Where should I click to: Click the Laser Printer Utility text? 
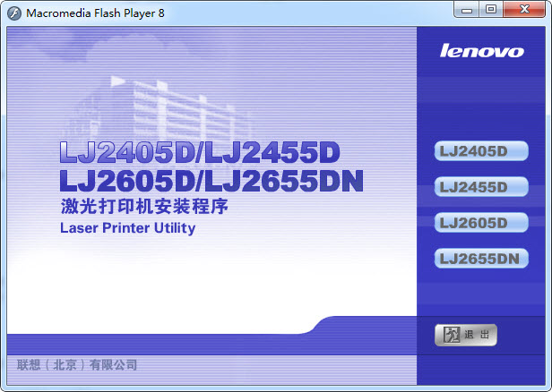127,227
